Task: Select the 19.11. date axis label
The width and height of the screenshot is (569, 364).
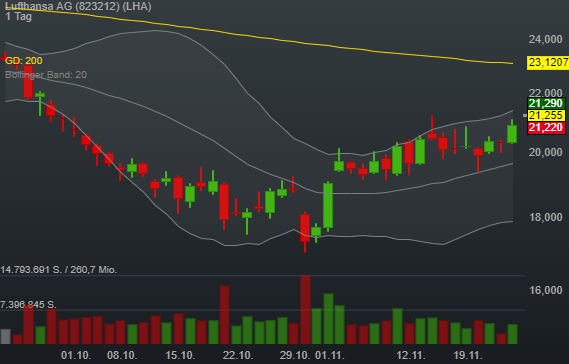Action: click(468, 355)
